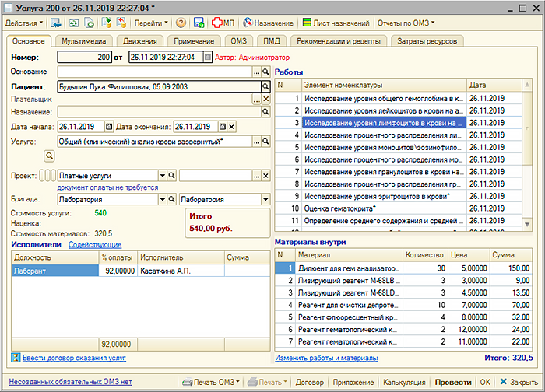Click Изменить работы и материалы link
Image resolution: width=545 pixels, height=392 pixels.
[326, 358]
